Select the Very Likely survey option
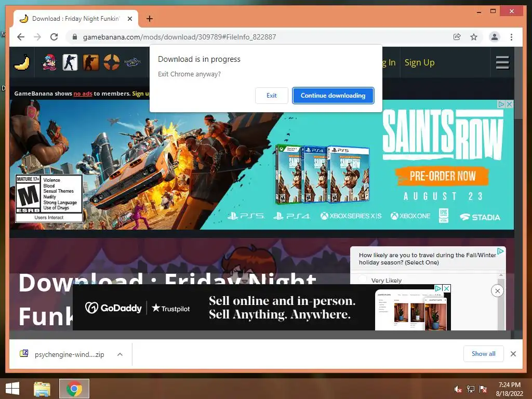532x399 pixels. (363, 279)
